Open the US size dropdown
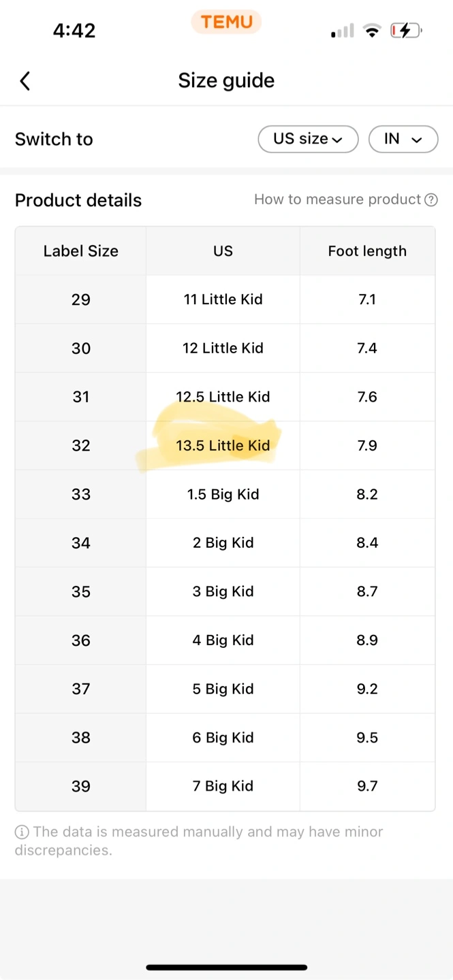The image size is (453, 980). (308, 139)
